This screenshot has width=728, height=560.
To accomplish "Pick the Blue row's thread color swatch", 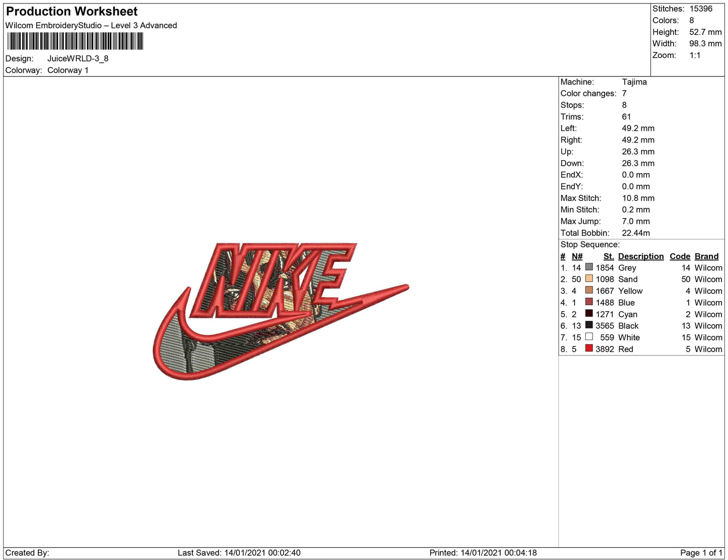I will pyautogui.click(x=588, y=302).
